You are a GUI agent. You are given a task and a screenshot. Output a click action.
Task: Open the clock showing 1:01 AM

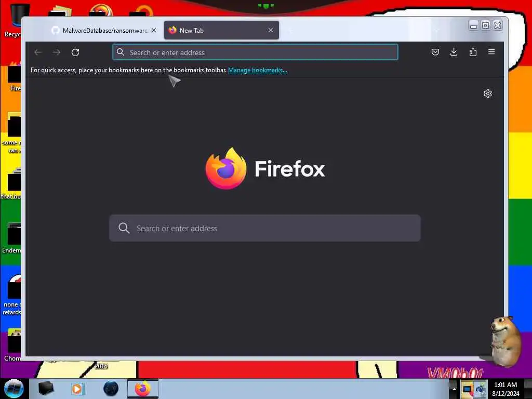(x=506, y=389)
